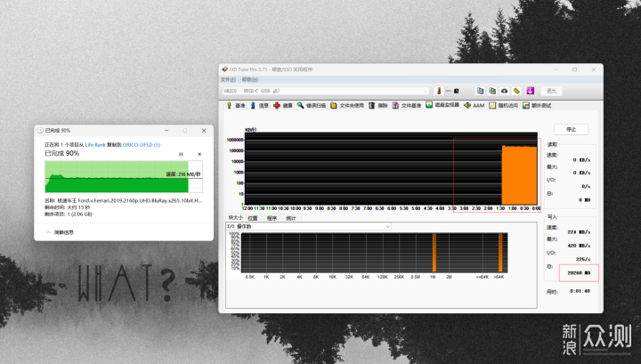Switch to the 块大小 block size sub-tab
This screenshot has width=641, height=364.
pos(235,218)
